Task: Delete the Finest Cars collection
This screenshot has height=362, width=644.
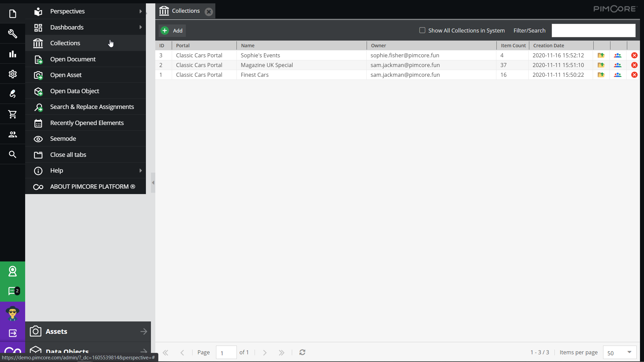Action: tap(634, 75)
